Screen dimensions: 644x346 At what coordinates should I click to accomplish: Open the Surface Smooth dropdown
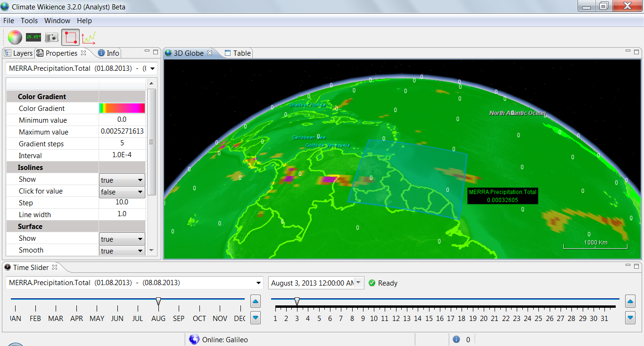coord(122,251)
